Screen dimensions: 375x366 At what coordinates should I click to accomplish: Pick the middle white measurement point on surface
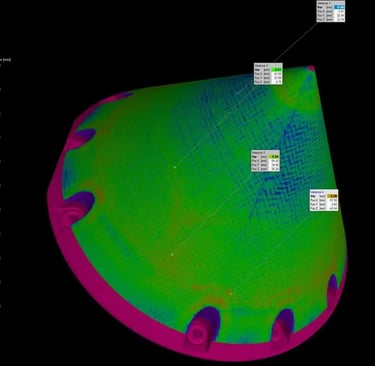(172, 255)
